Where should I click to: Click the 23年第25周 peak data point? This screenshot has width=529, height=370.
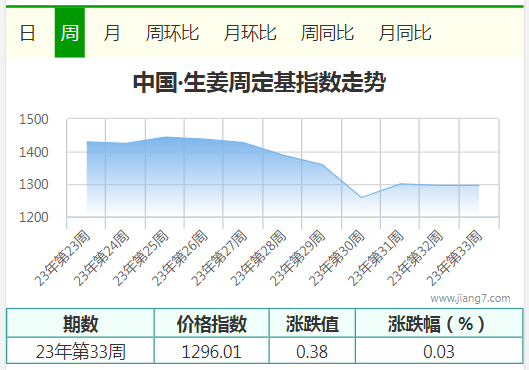click(165, 137)
